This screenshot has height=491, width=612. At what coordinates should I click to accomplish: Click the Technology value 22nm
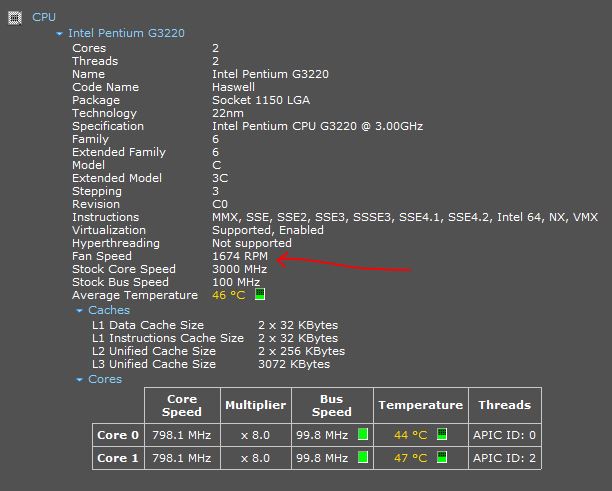coord(228,113)
